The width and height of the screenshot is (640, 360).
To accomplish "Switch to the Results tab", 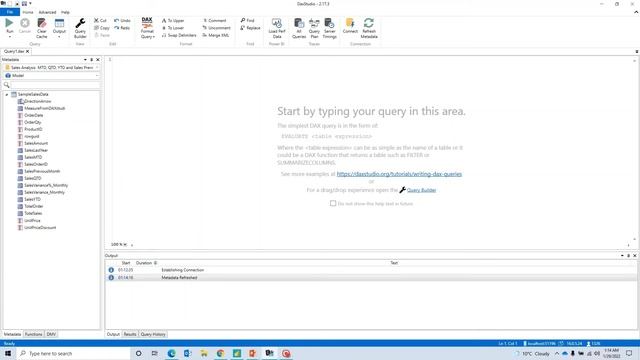I will [130, 334].
